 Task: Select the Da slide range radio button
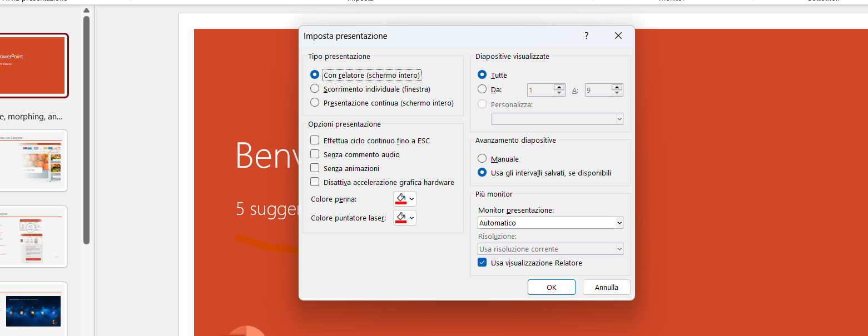pyautogui.click(x=482, y=89)
